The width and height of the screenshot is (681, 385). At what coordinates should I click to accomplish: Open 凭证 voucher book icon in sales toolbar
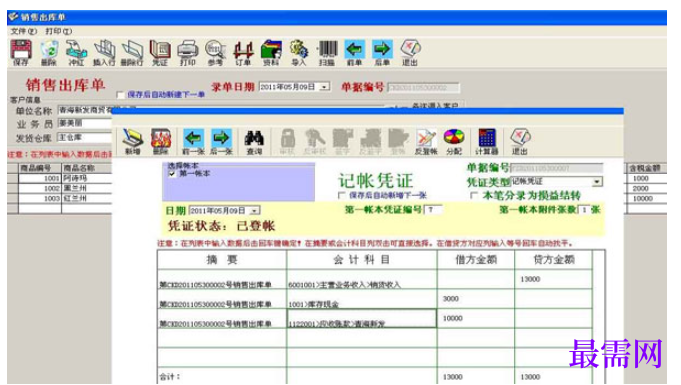pos(160,53)
